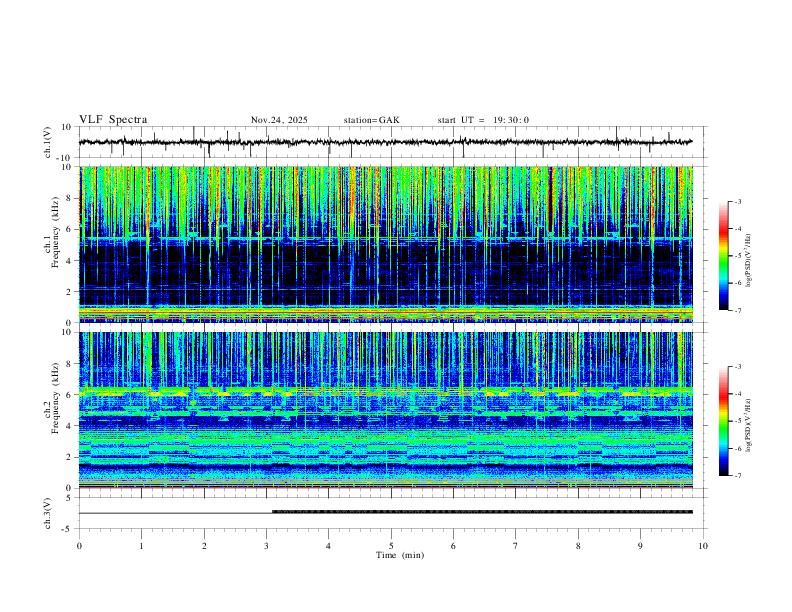Click the ch.2 colorbar log(PSD) label

tap(748, 425)
